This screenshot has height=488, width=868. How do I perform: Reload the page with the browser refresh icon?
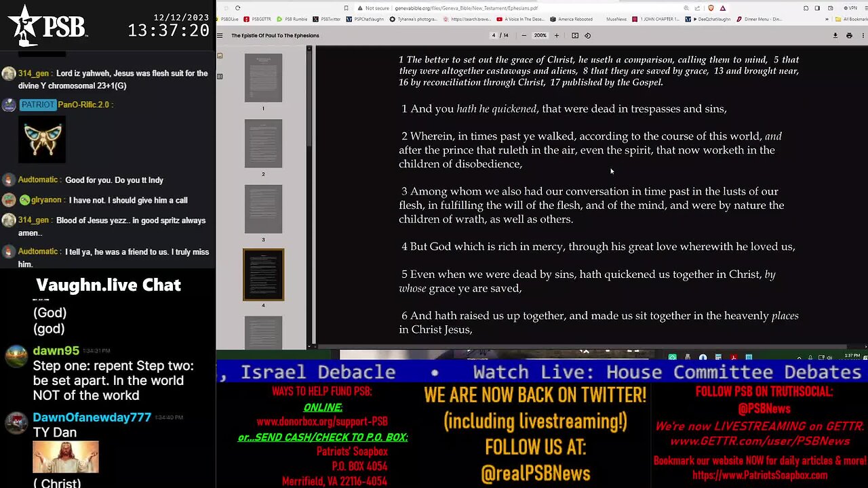tap(237, 8)
